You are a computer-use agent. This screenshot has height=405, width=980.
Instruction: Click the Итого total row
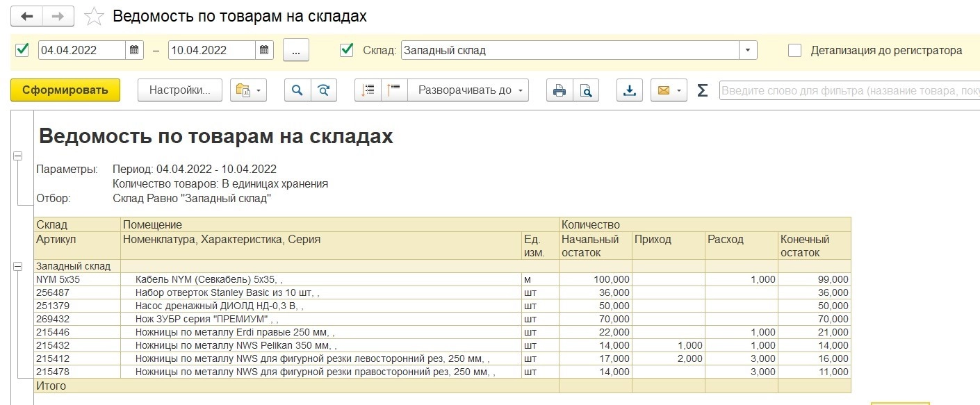[442, 386]
